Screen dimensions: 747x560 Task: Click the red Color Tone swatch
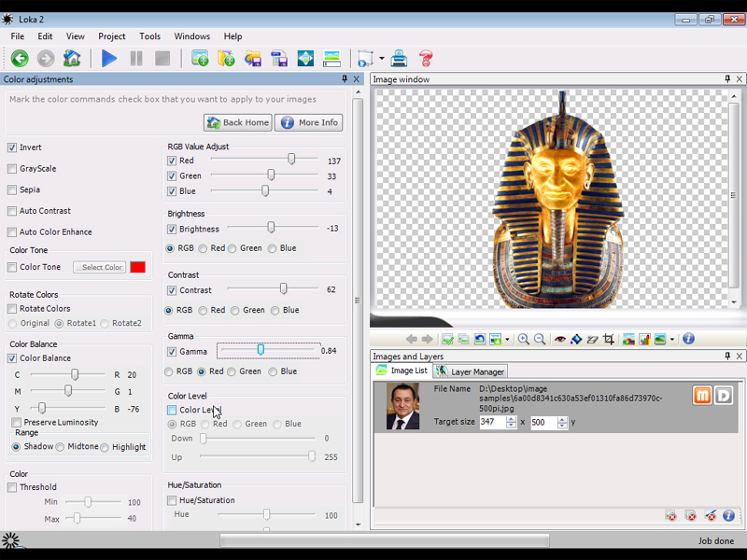(x=137, y=267)
